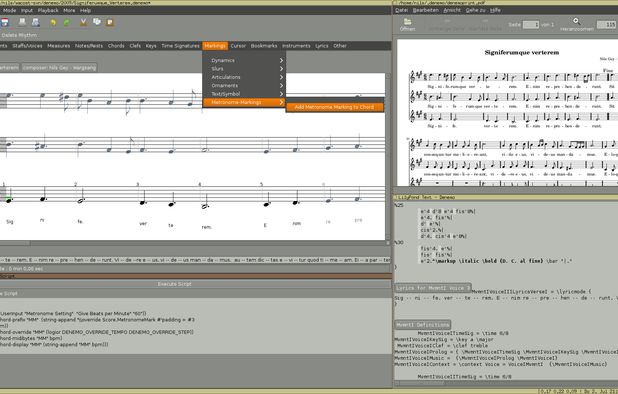Click inside the Scheme script text area
This screenshot has height=394, width=618.
[195, 326]
